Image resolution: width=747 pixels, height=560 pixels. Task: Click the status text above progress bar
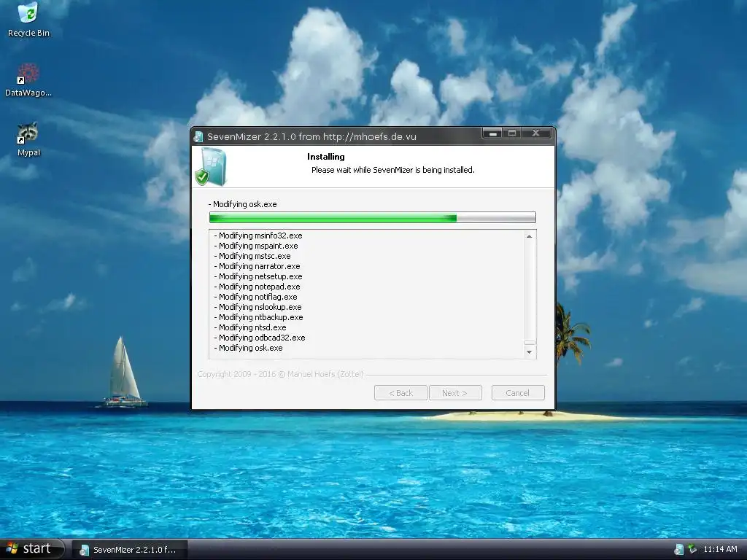click(x=242, y=204)
